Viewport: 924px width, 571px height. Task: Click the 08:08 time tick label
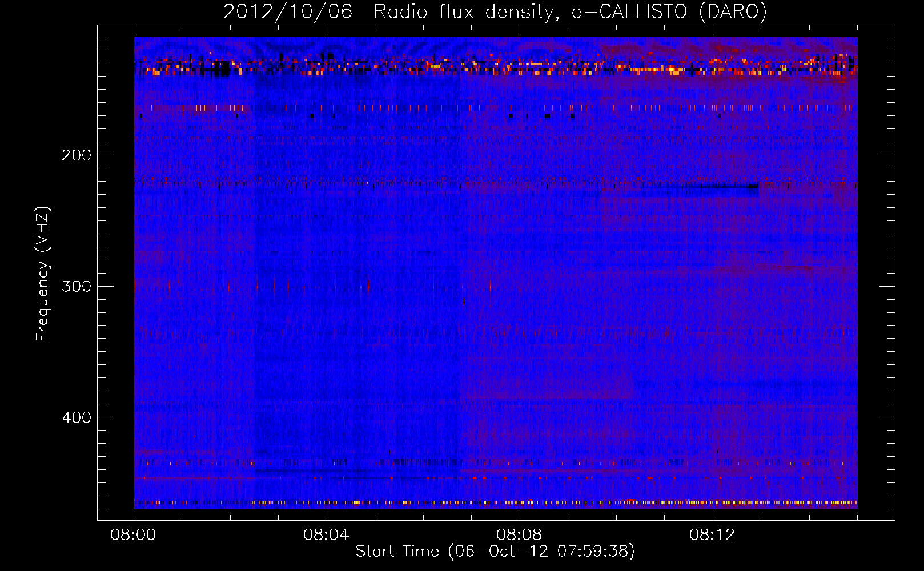519,535
